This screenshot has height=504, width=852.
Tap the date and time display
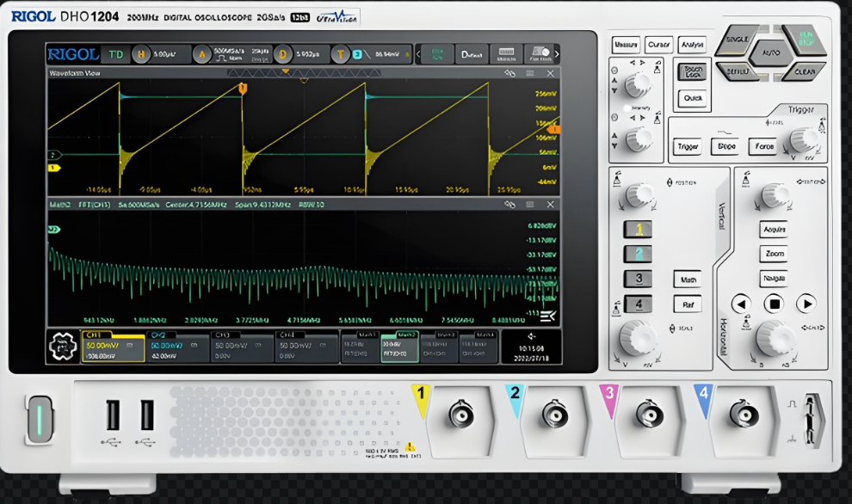click(x=531, y=353)
